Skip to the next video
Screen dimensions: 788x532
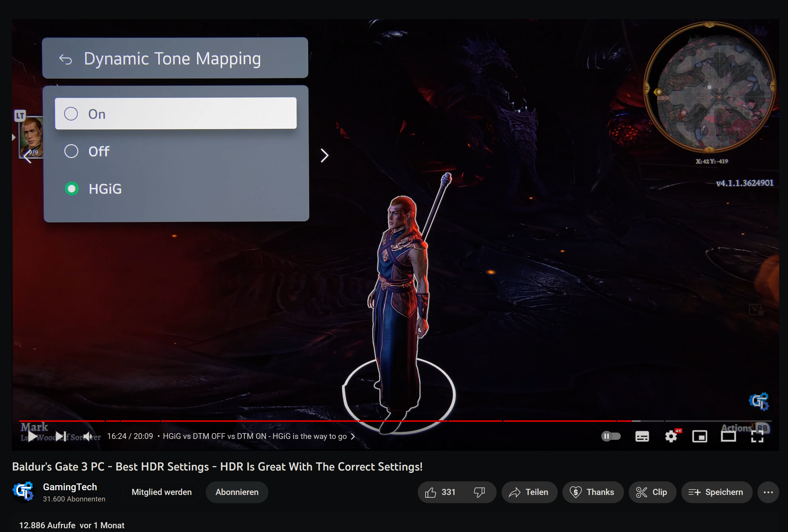[61, 437]
